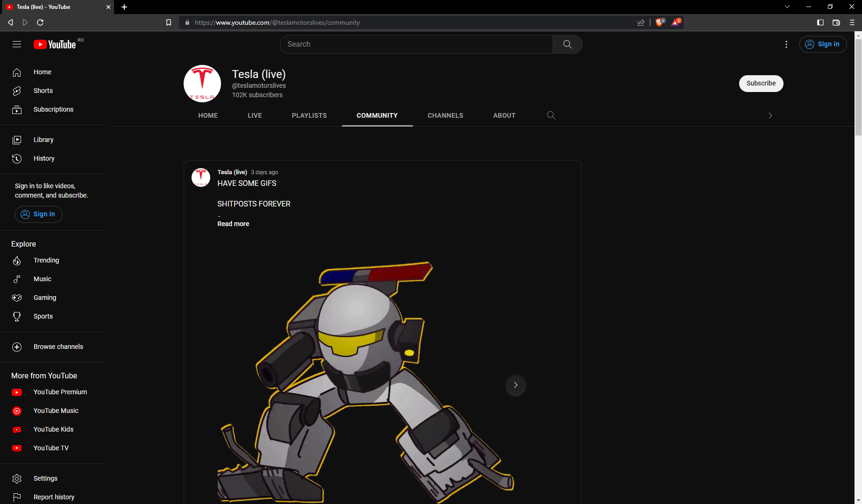This screenshot has width=862, height=504.
Task: Show next channel tabs with chevron
Action: pyautogui.click(x=770, y=115)
